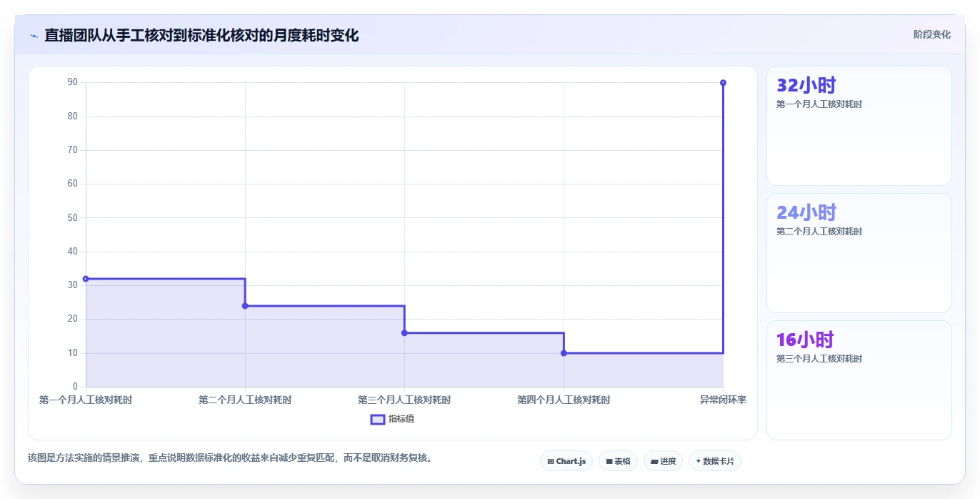Click y-axis value 30
The width and height of the screenshot is (980, 499).
click(x=73, y=285)
